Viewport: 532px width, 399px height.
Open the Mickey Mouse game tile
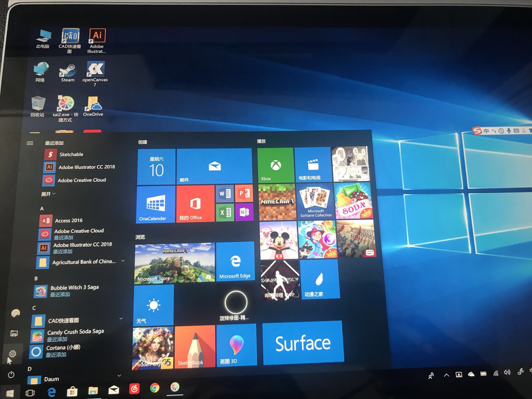[x=279, y=240]
